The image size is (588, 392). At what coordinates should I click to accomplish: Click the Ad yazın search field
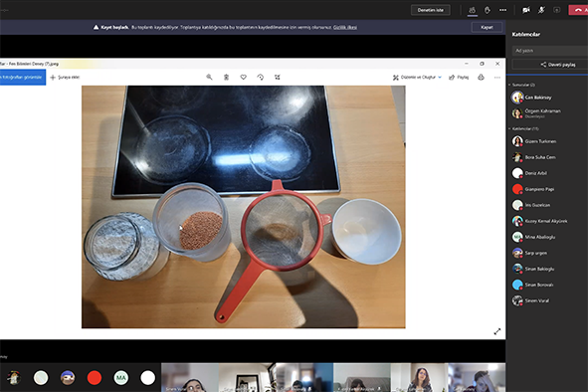tap(550, 51)
